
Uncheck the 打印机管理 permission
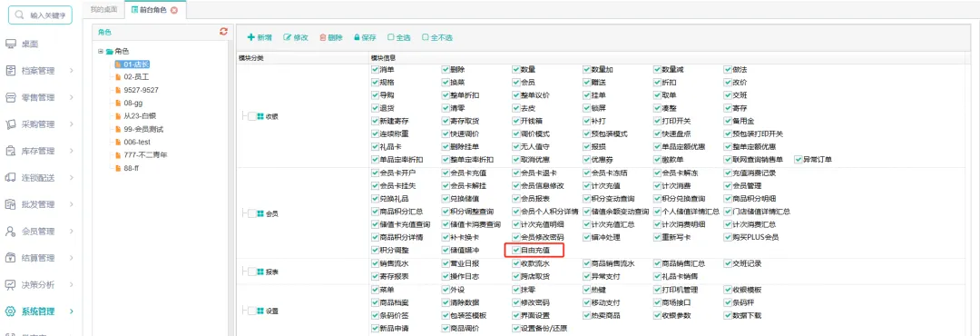[658, 290]
